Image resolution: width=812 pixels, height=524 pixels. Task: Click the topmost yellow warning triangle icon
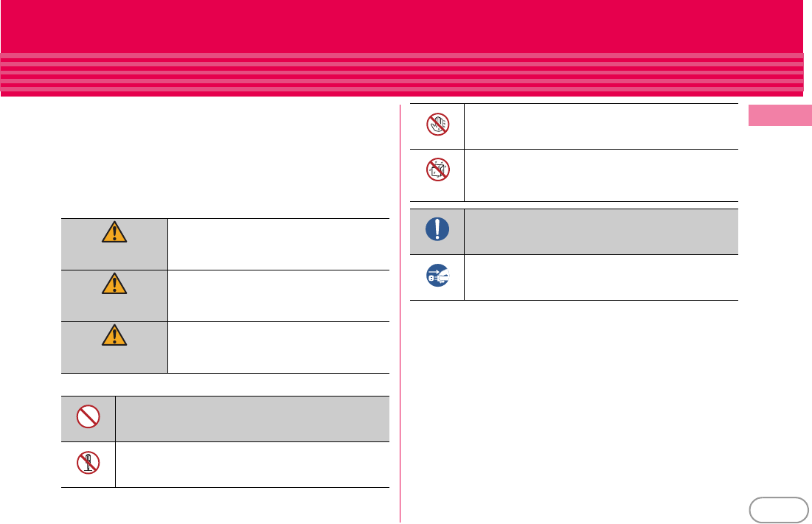114,234
